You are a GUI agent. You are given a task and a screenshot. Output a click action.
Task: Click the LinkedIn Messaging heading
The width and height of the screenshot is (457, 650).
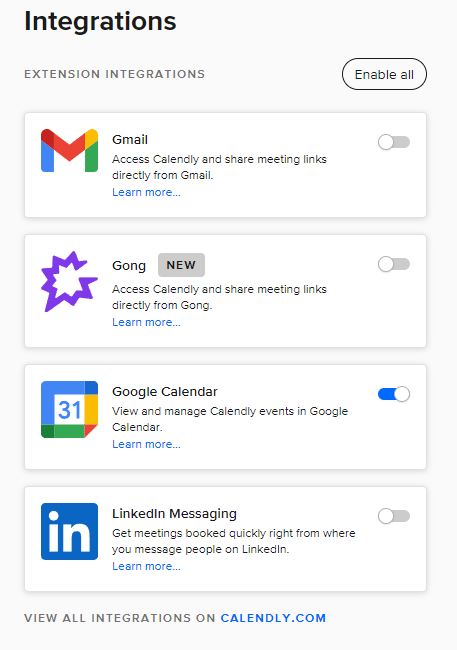click(x=174, y=514)
